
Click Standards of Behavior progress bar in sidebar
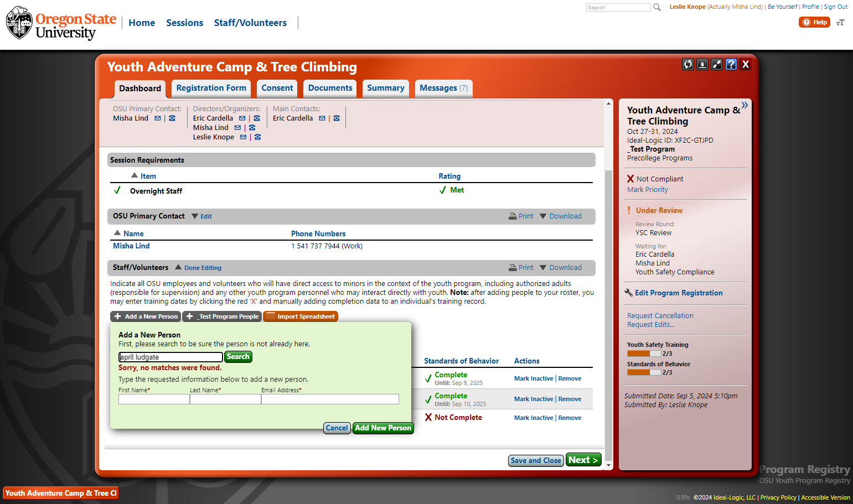(x=644, y=373)
